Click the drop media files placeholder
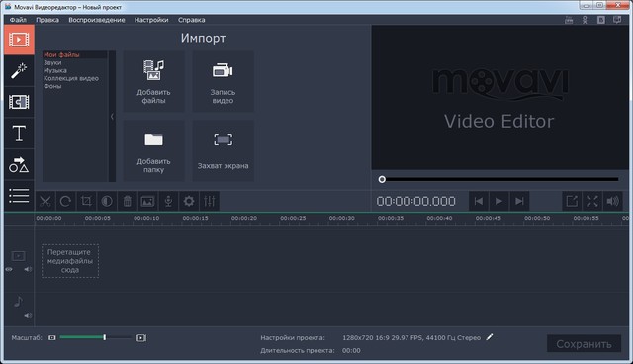This screenshot has height=364, width=633. [70, 261]
